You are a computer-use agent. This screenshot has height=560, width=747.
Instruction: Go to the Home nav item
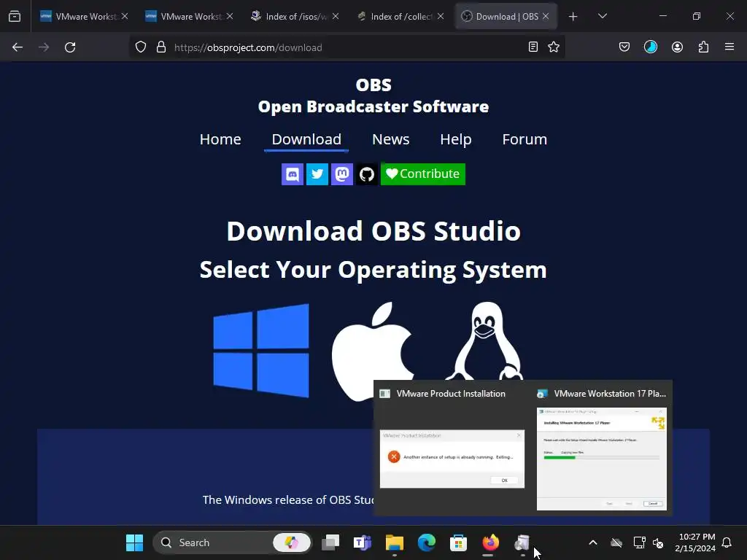(220, 139)
